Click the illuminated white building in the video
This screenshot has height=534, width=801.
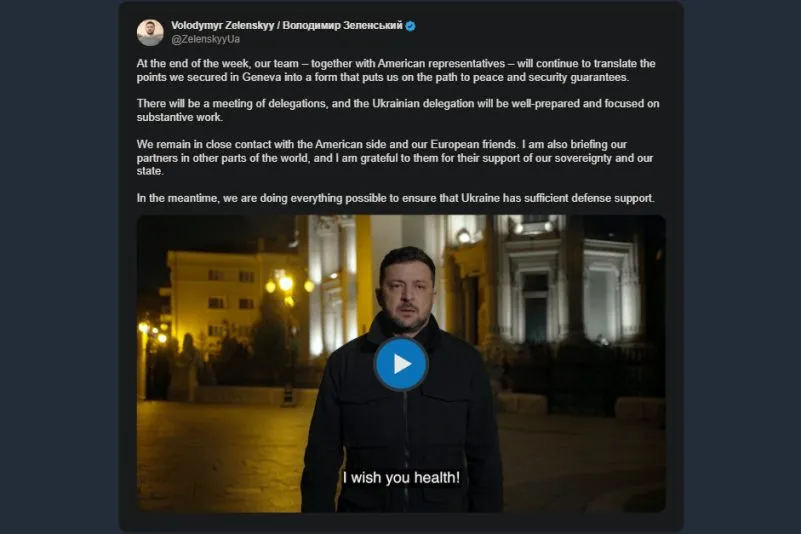tap(567, 284)
